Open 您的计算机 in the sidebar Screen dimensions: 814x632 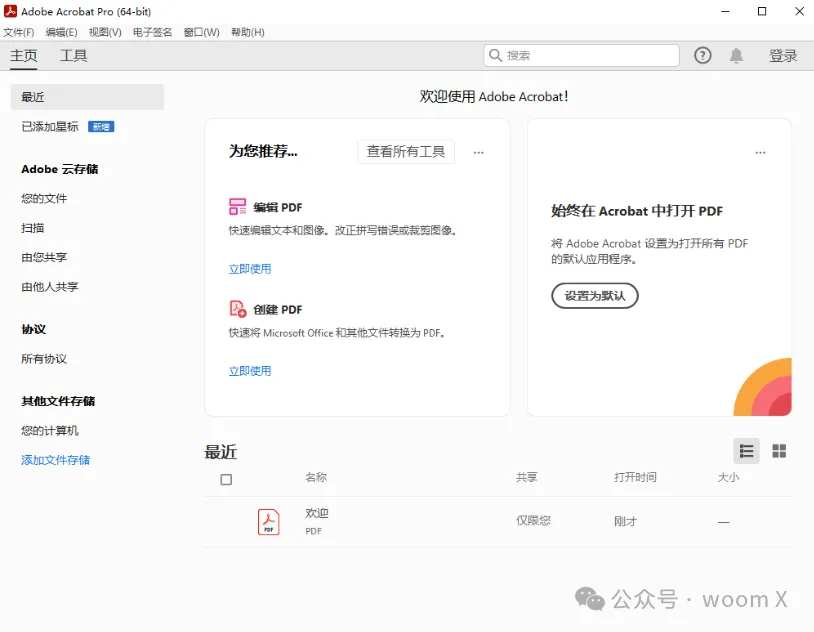(x=50, y=431)
